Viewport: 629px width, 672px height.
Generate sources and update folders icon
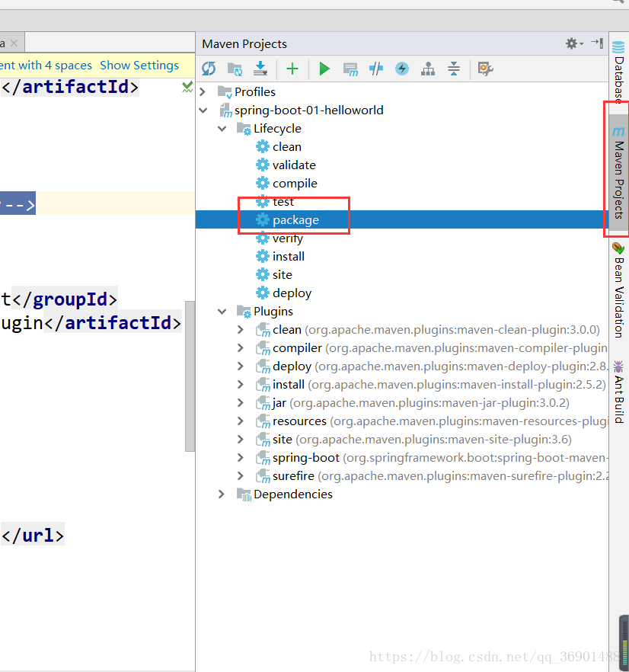click(x=235, y=69)
